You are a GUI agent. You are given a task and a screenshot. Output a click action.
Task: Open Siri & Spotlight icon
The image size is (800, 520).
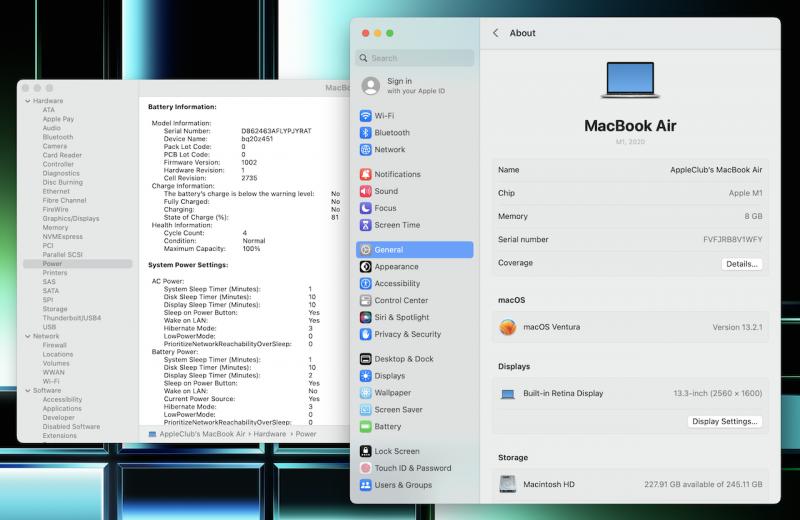pyautogui.click(x=365, y=317)
